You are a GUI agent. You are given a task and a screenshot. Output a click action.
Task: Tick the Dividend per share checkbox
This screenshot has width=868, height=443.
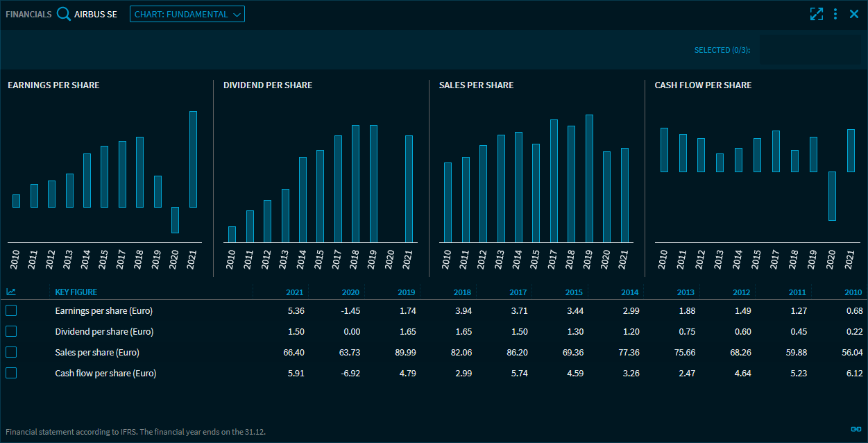pos(11,331)
